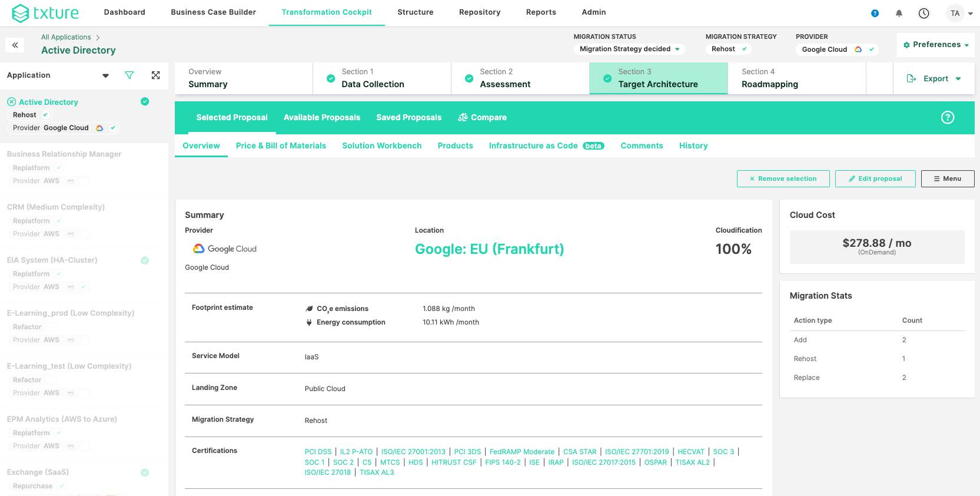Image resolution: width=980 pixels, height=496 pixels.
Task: Open the application filter funnel icon
Action: (x=129, y=75)
